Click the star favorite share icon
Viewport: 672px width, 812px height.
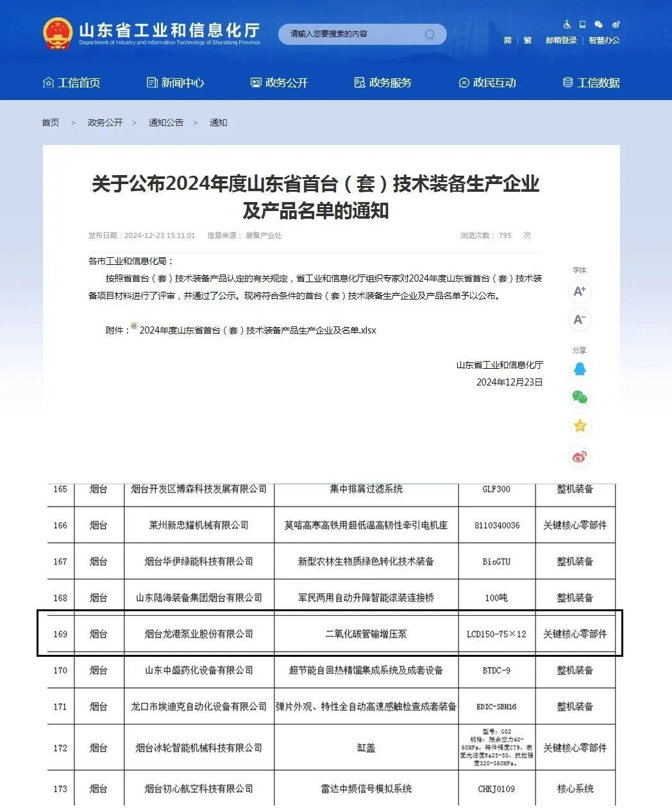click(x=580, y=426)
